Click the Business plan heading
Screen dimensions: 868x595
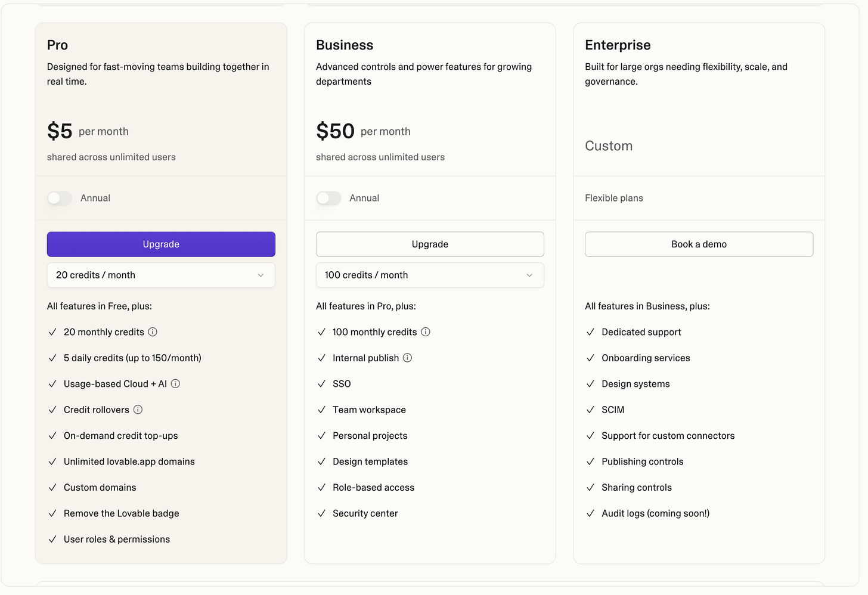point(345,45)
